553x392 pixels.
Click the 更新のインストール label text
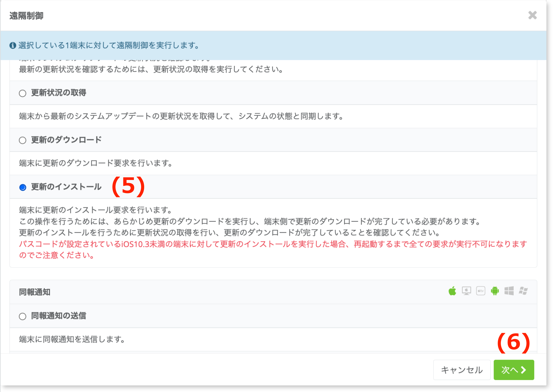66,187
